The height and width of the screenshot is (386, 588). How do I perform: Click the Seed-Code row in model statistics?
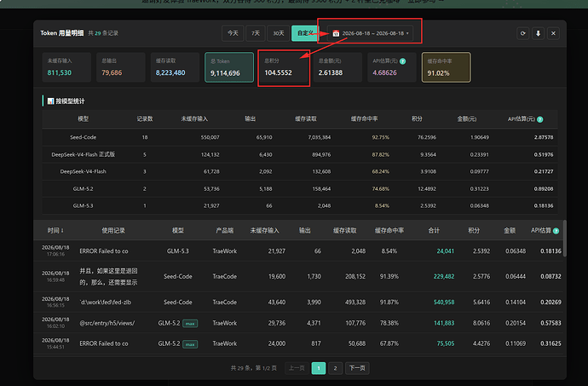300,137
